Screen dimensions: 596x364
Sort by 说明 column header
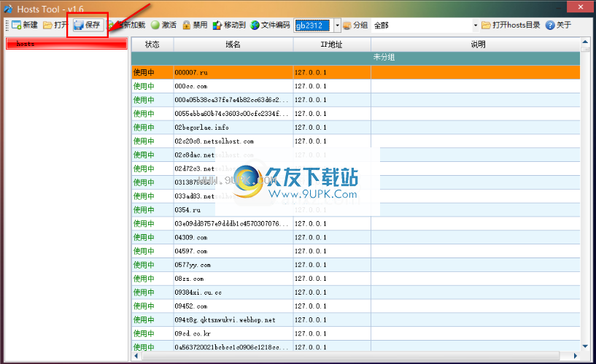coord(476,44)
